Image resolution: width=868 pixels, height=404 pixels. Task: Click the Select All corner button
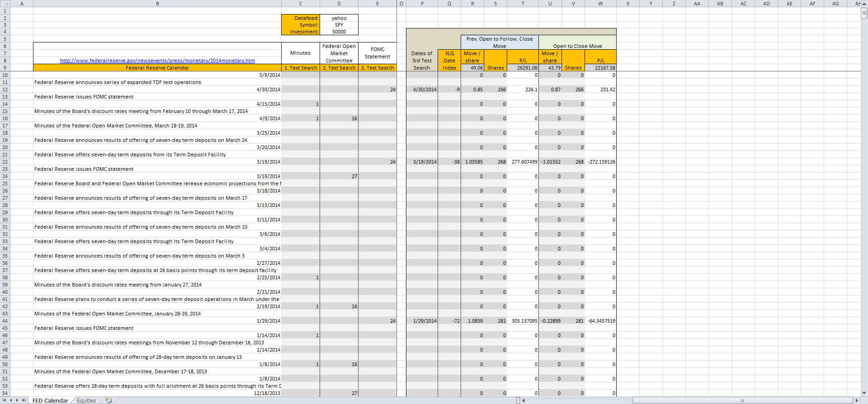(5, 4)
